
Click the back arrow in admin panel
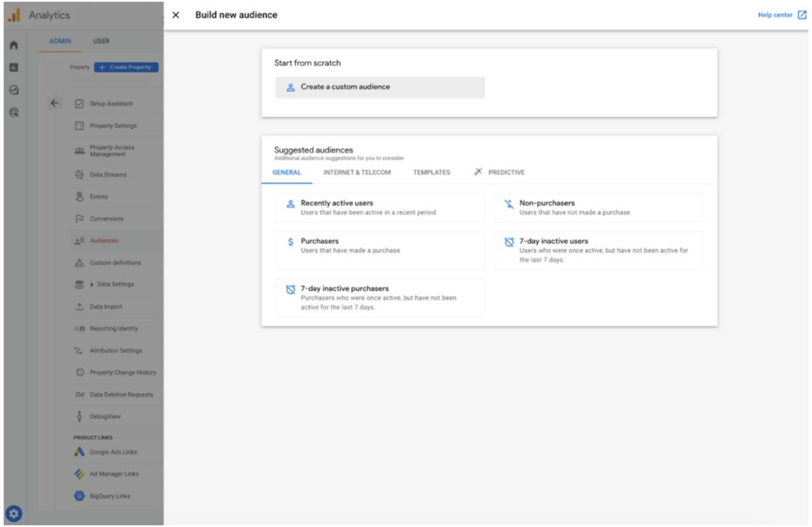[x=55, y=102]
